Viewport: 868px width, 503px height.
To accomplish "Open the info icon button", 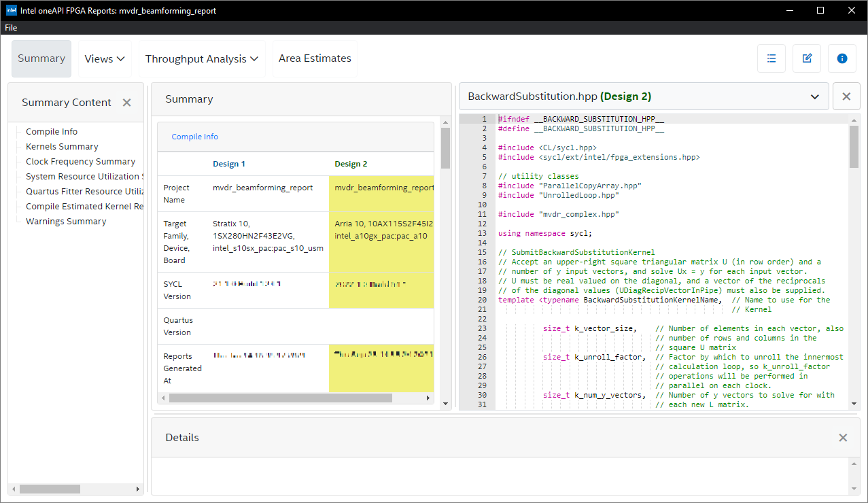I will (842, 58).
